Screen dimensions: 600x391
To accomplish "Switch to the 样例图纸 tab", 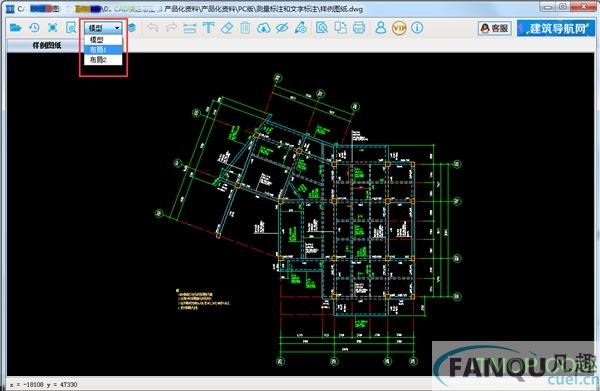I will [47, 46].
